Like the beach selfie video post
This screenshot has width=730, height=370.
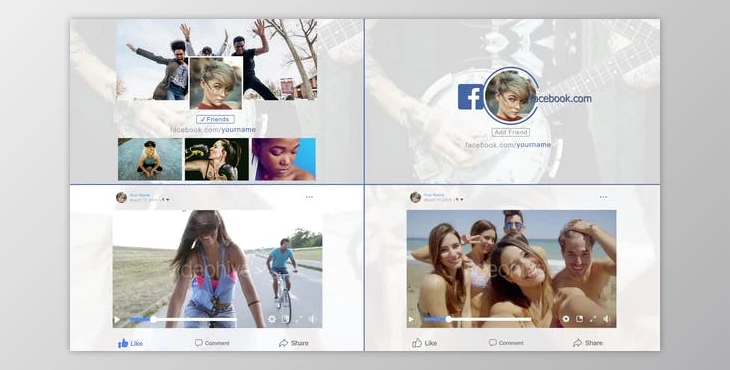pyautogui.click(x=425, y=343)
